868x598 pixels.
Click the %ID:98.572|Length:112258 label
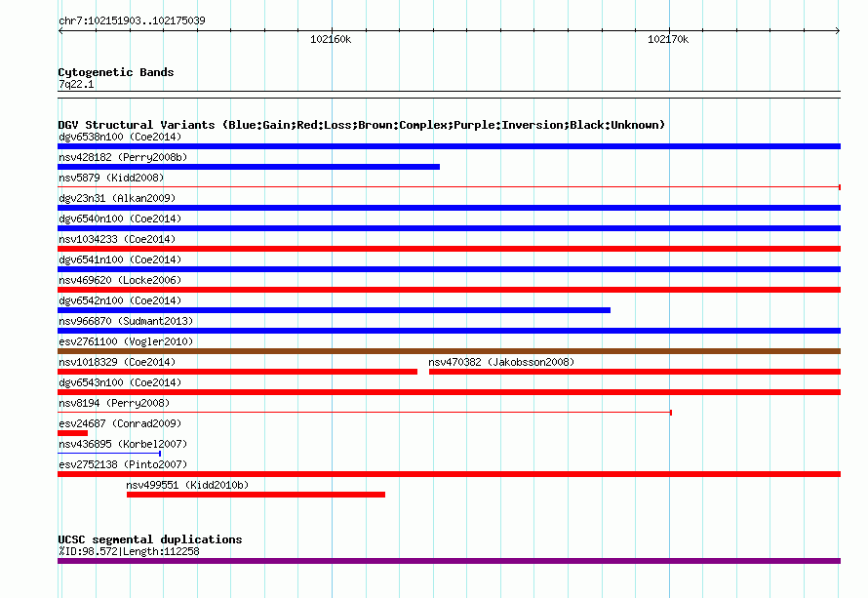(x=129, y=551)
